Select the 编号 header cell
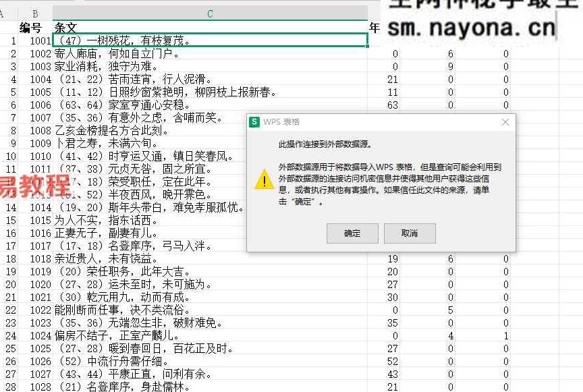 [x=35, y=28]
